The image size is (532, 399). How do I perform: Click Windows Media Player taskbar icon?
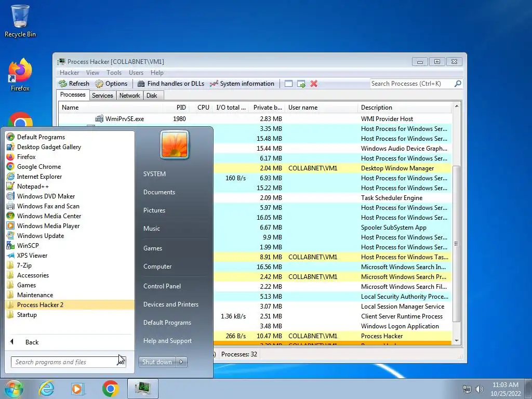click(78, 389)
